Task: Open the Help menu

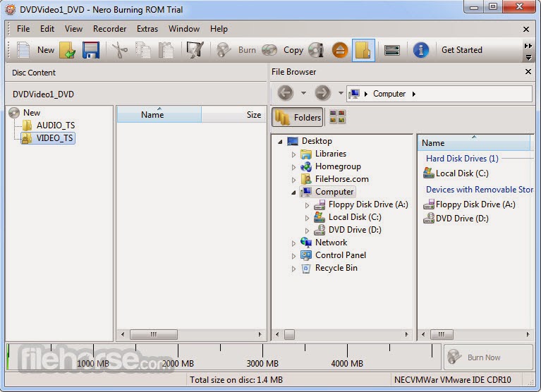Action: point(219,29)
